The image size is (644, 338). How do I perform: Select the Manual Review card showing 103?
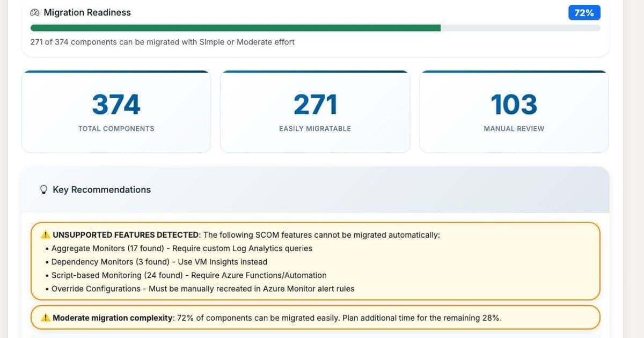(x=514, y=111)
